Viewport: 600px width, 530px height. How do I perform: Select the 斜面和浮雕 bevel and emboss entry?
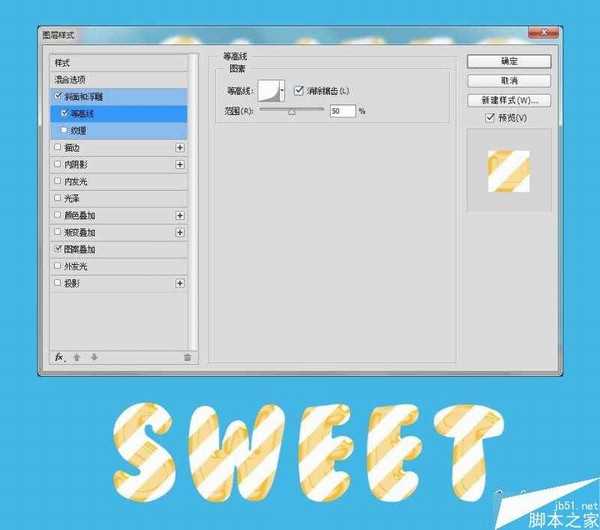[x=90, y=96]
